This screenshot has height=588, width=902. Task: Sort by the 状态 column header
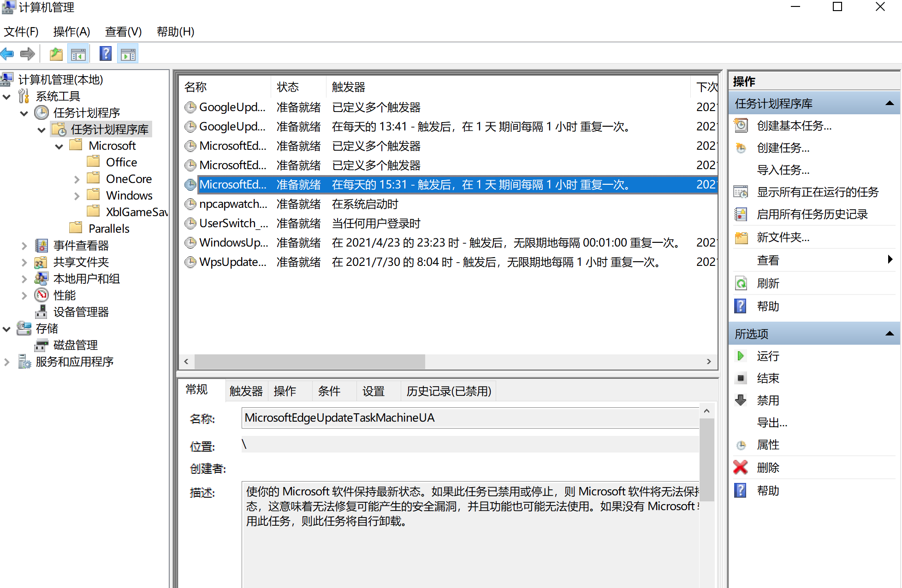(298, 87)
